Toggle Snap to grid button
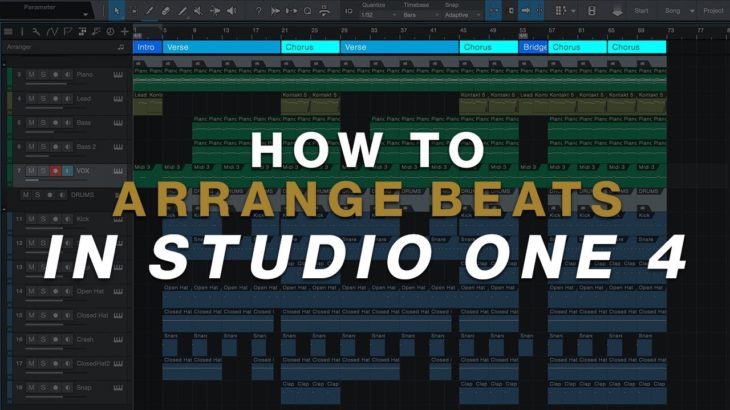The height and width of the screenshot is (410, 730). (493, 10)
